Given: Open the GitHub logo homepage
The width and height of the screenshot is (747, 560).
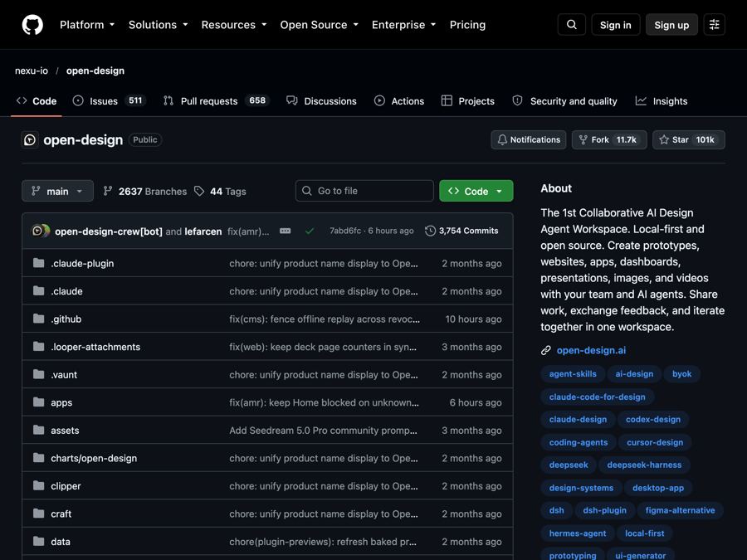Looking at the screenshot, I should coord(32,25).
